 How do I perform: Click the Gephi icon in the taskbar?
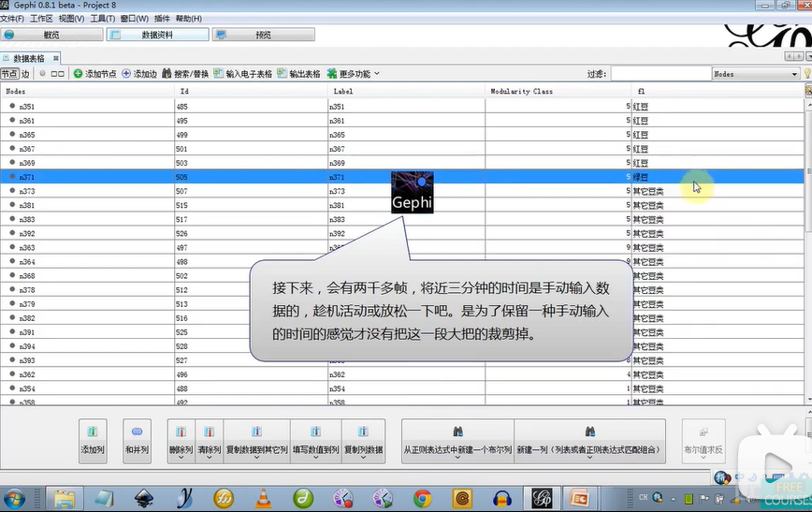tap(542, 499)
